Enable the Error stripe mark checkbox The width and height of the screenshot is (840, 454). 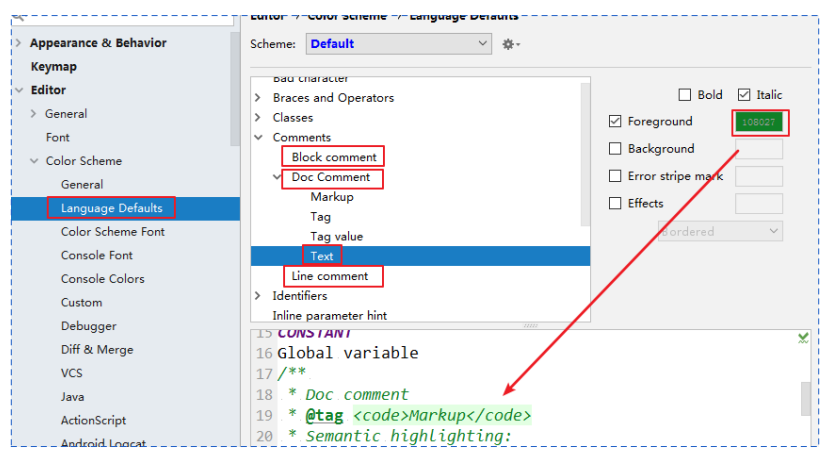pyautogui.click(x=615, y=176)
